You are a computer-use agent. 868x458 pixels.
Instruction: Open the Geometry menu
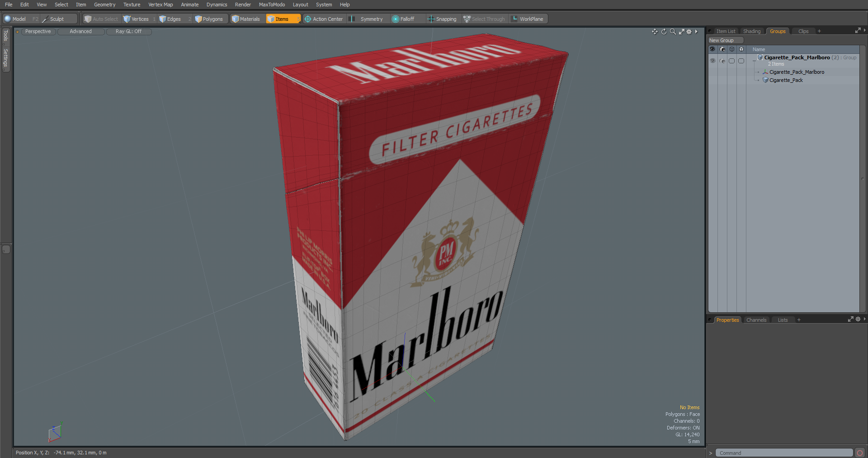point(104,5)
